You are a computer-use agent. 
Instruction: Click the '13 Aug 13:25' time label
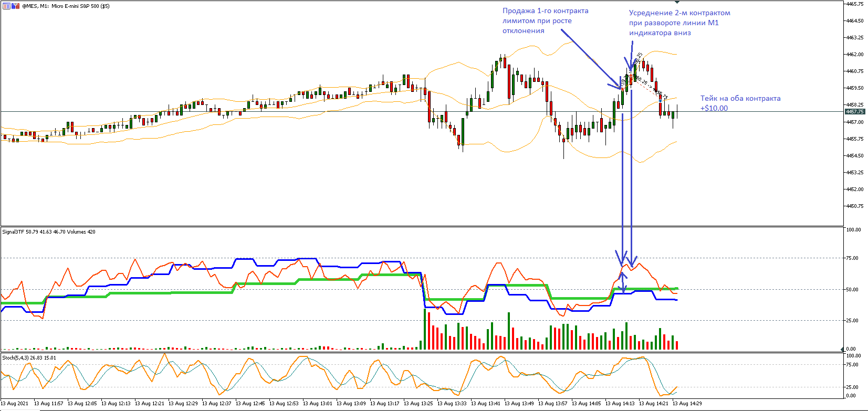(x=419, y=404)
